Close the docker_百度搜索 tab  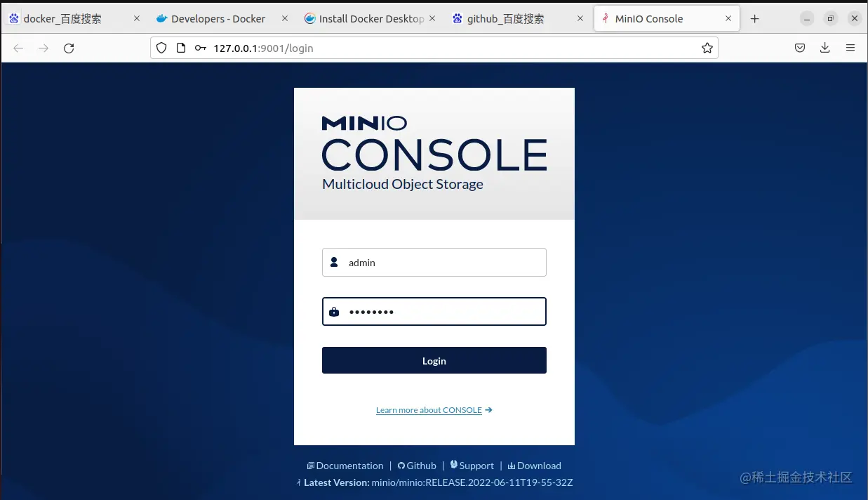tap(137, 19)
